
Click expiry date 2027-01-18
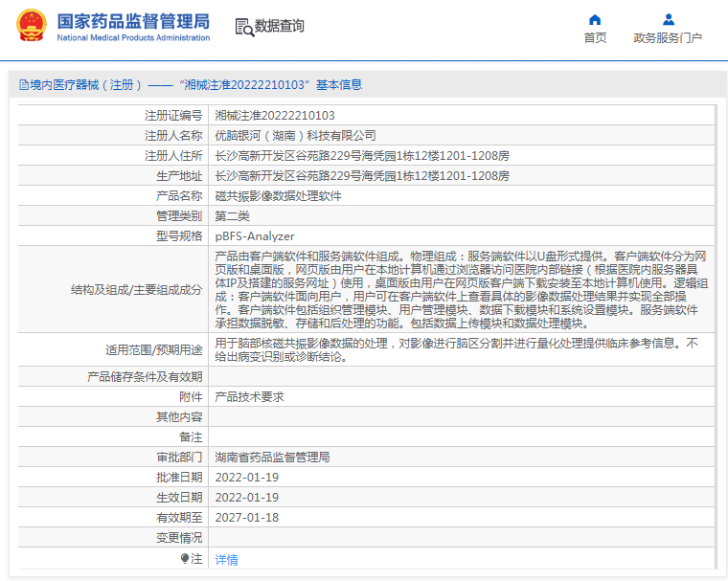(246, 518)
